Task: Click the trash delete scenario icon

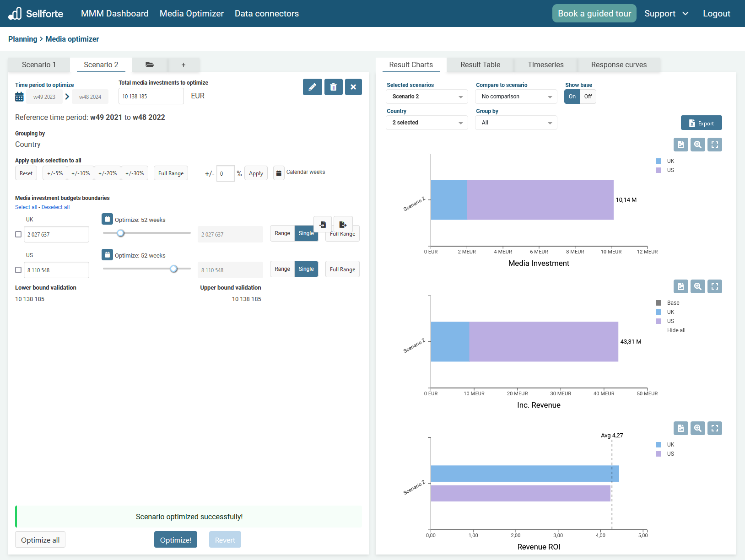Action: [333, 87]
